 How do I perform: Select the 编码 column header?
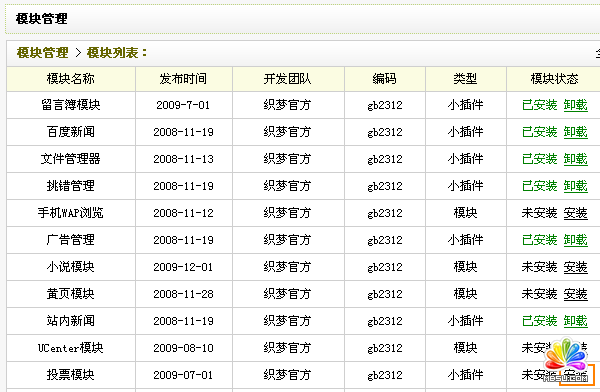[385, 79]
